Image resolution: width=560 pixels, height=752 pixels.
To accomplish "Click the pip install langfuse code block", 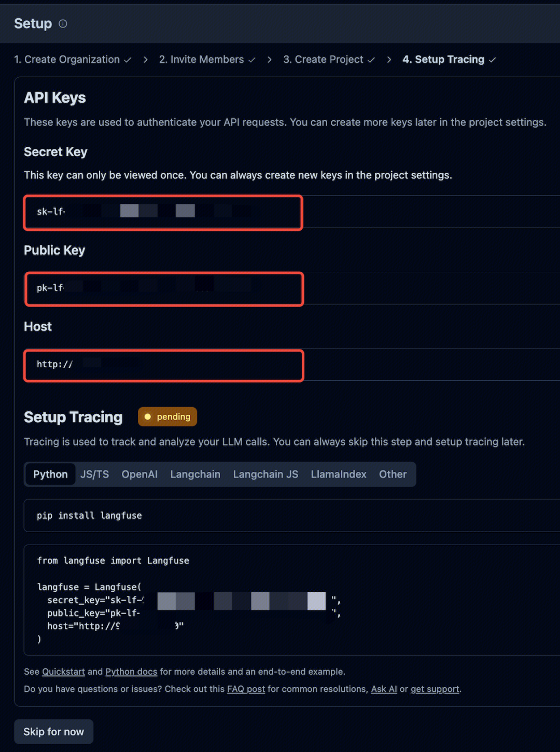I will (292, 516).
